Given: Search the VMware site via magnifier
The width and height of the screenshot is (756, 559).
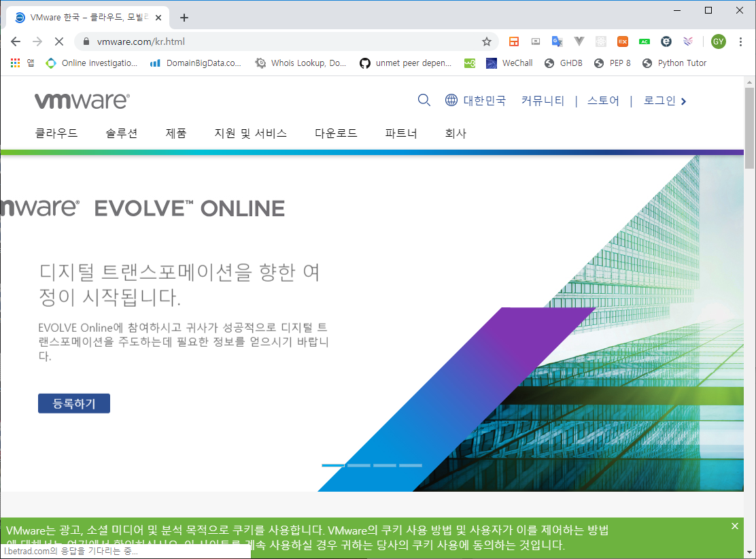Looking at the screenshot, I should click(424, 100).
